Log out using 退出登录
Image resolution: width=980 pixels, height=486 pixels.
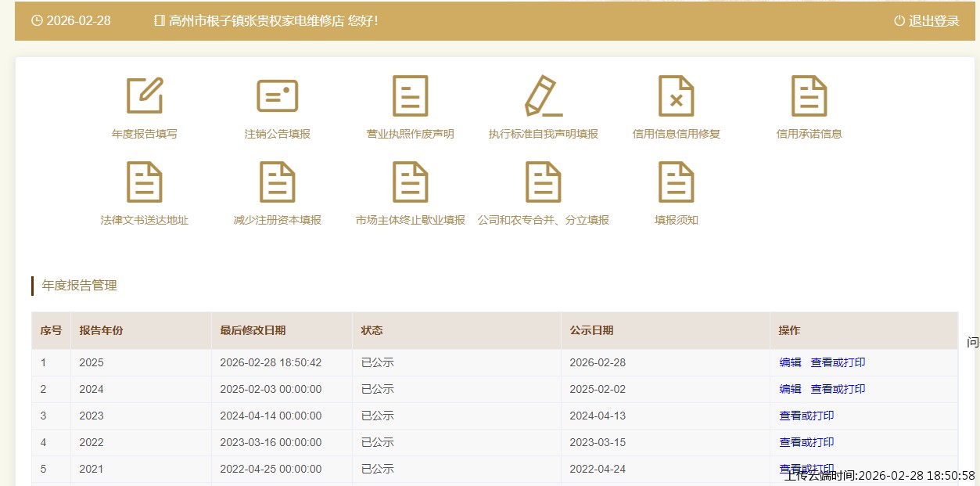coord(927,21)
